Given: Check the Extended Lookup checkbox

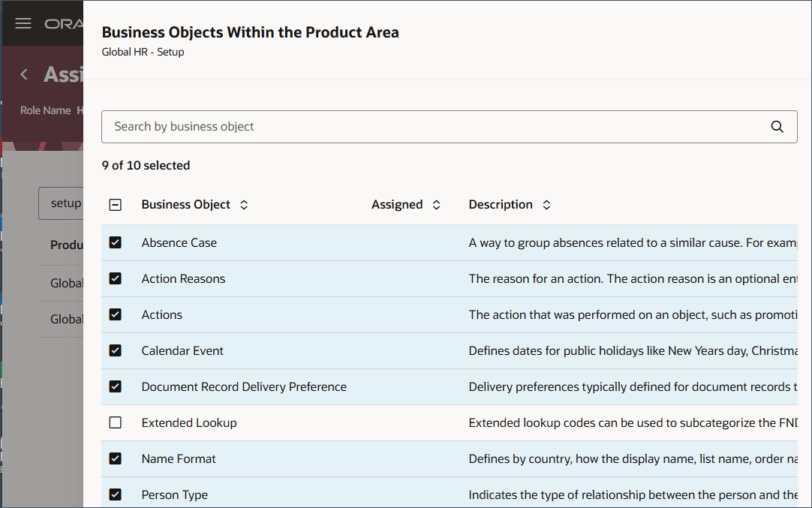Looking at the screenshot, I should (x=116, y=423).
